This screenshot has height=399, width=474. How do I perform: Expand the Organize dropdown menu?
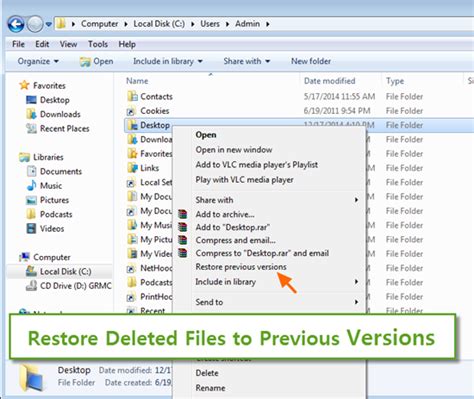(x=38, y=61)
